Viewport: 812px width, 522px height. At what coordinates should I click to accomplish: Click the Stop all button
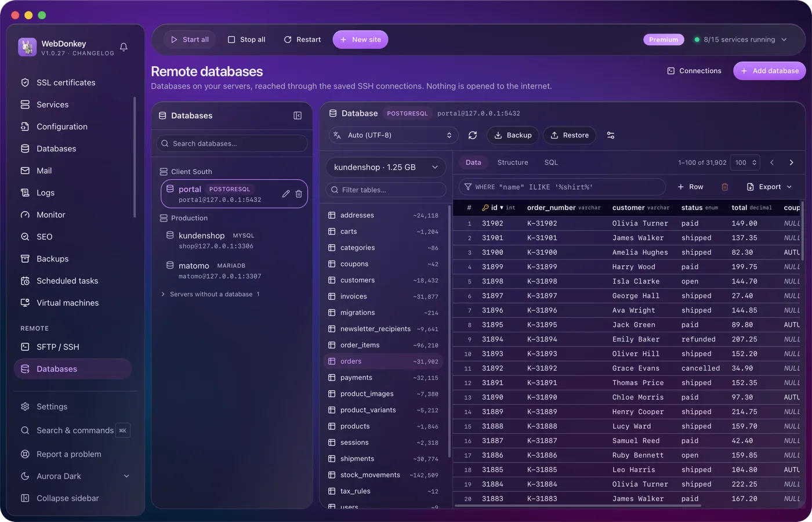tap(246, 39)
